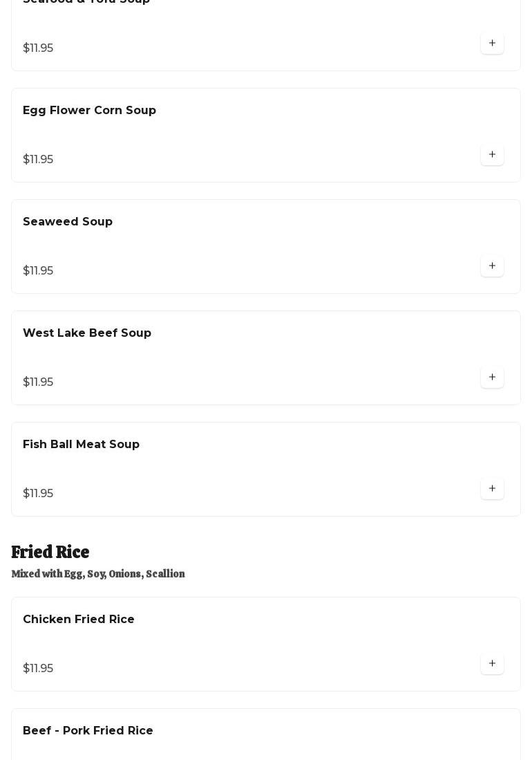
Task: Add Fish Ball Meat Soup with plus icon
Action: (x=492, y=488)
